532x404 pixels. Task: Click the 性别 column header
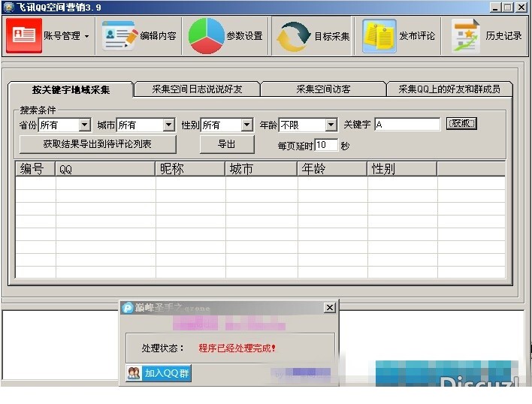[x=403, y=169]
